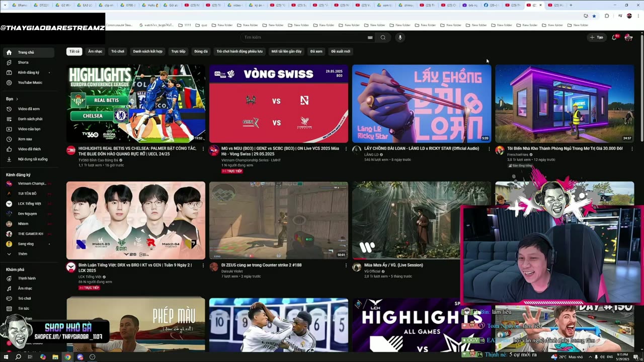Open the Daisuki Violet channel link
Image resolution: width=644 pixels, height=362 pixels.
pos(232,271)
